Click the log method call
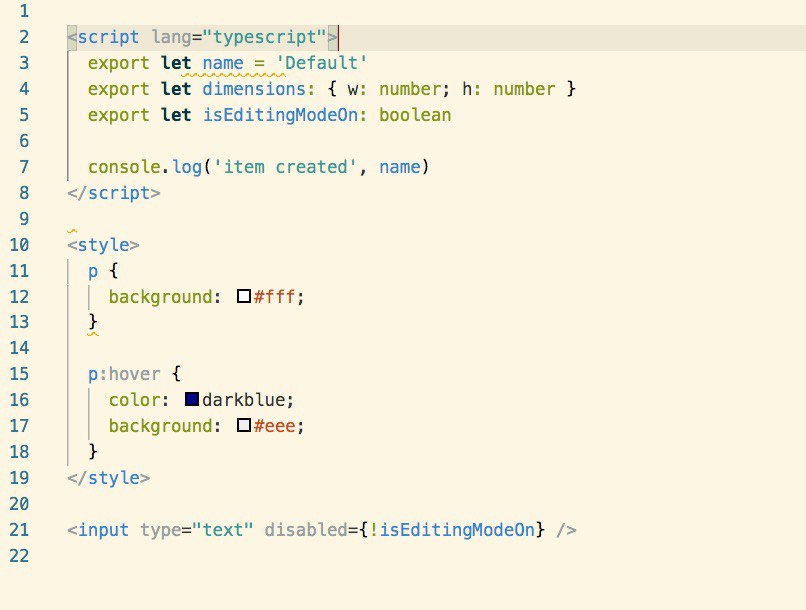This screenshot has height=610, width=806. [x=187, y=167]
